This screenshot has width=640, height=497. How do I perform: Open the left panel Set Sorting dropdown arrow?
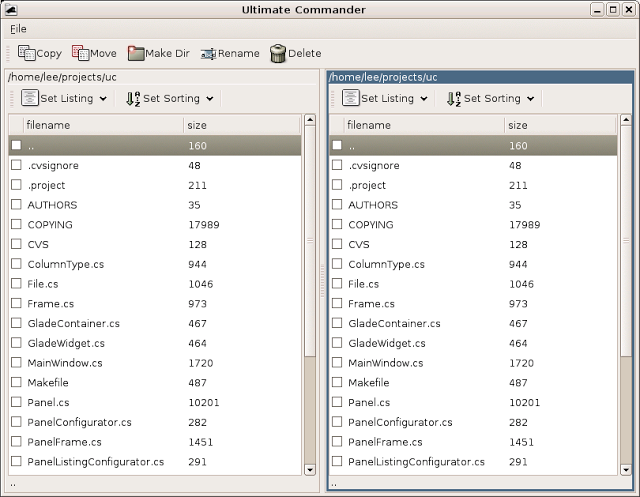210,99
